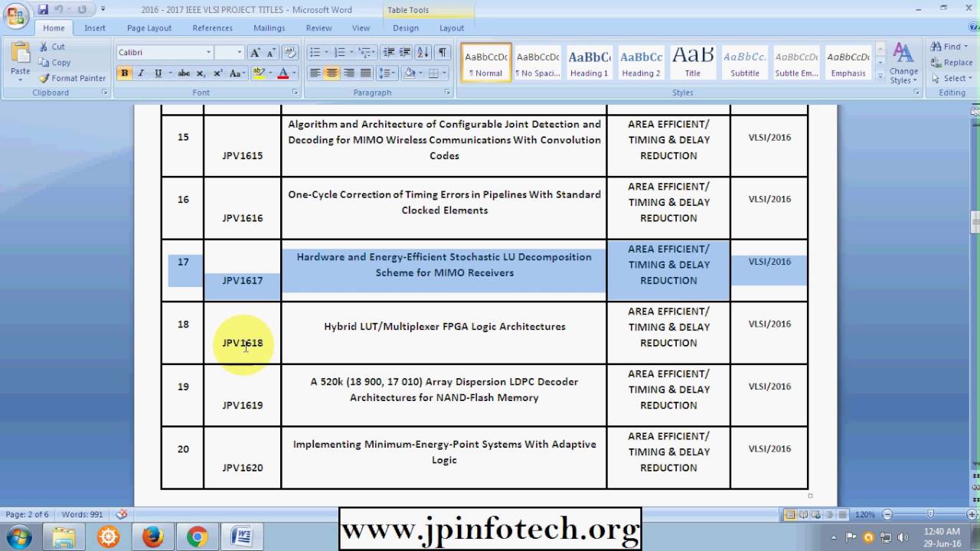Open the Office button menu
The image size is (980, 551).
click(x=16, y=15)
